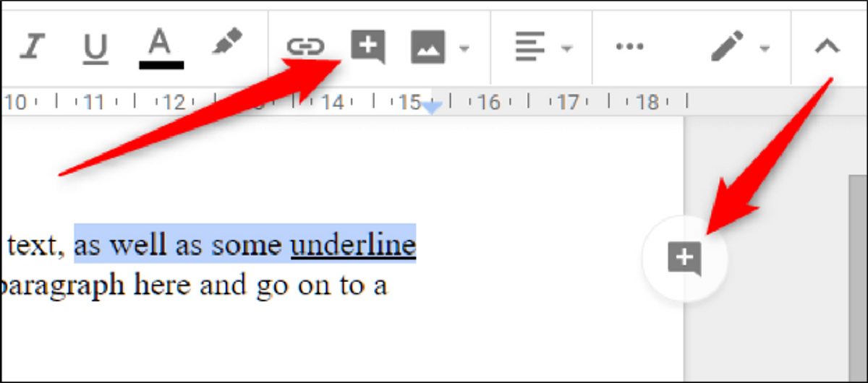The image size is (868, 383).
Task: Click the floating add comment button
Action: point(684,259)
